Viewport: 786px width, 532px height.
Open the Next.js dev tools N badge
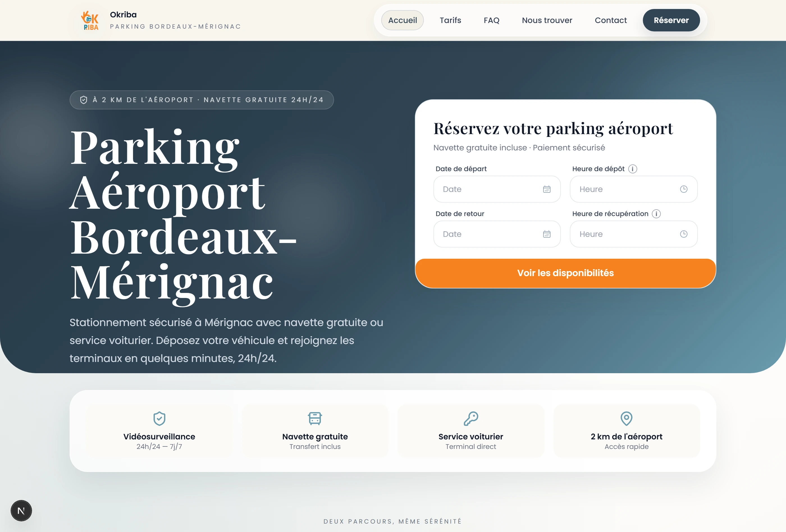21,511
